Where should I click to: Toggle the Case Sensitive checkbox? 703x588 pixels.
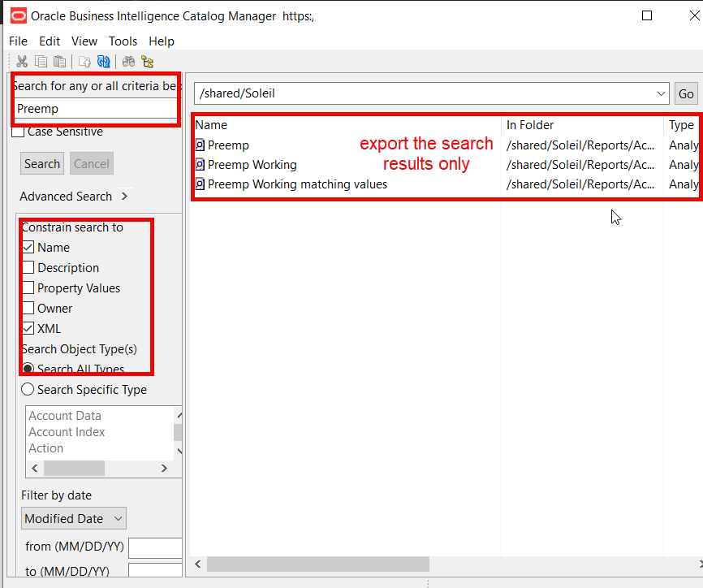point(18,132)
